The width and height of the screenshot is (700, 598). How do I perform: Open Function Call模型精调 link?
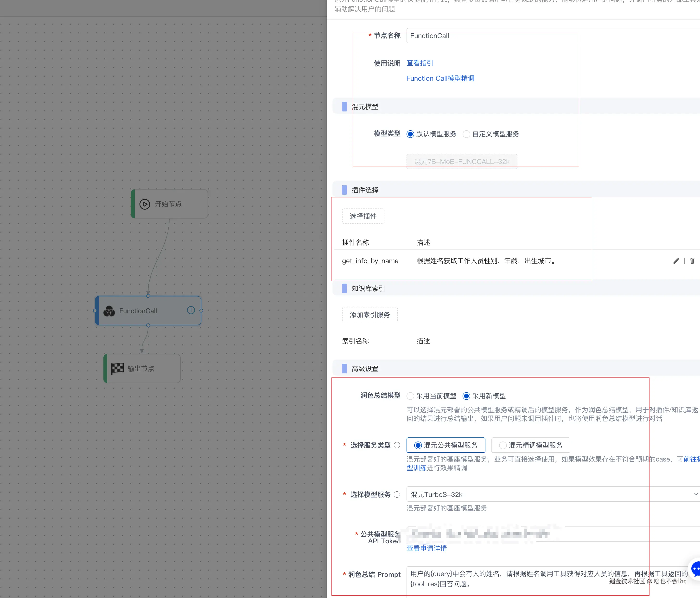click(440, 78)
